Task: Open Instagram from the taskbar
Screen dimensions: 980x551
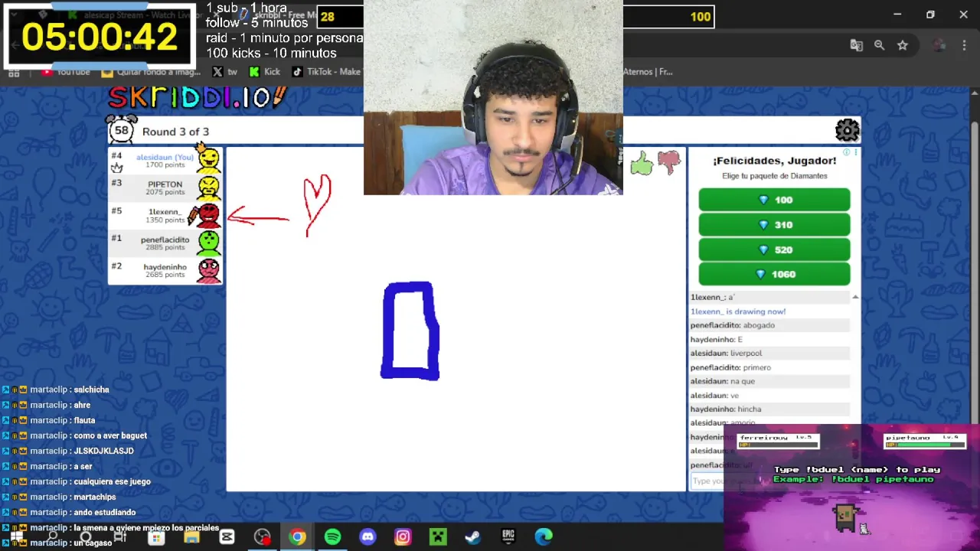Action: click(403, 536)
